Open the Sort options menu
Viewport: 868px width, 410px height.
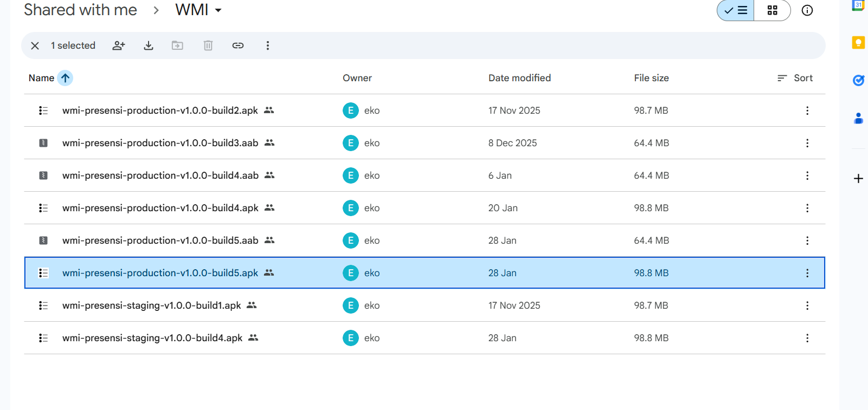[795, 78]
